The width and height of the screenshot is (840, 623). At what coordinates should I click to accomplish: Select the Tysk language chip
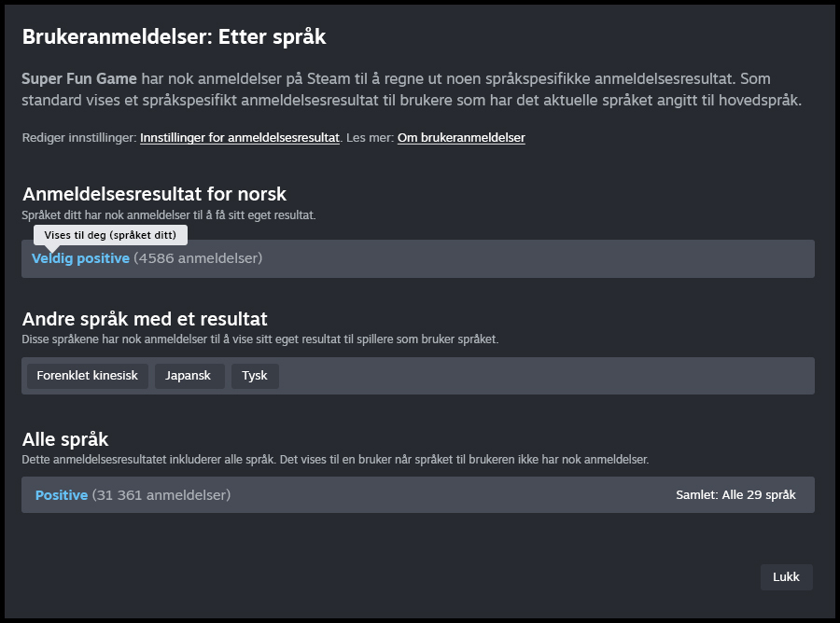(255, 376)
